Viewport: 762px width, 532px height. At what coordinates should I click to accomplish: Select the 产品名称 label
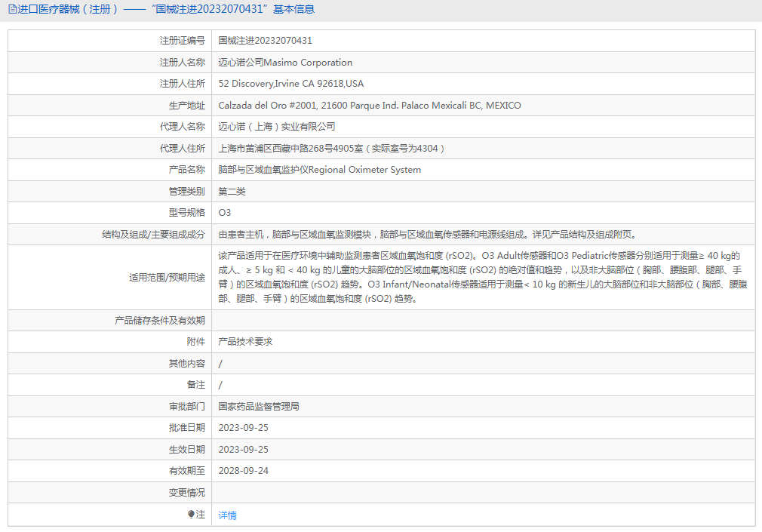[x=186, y=170]
